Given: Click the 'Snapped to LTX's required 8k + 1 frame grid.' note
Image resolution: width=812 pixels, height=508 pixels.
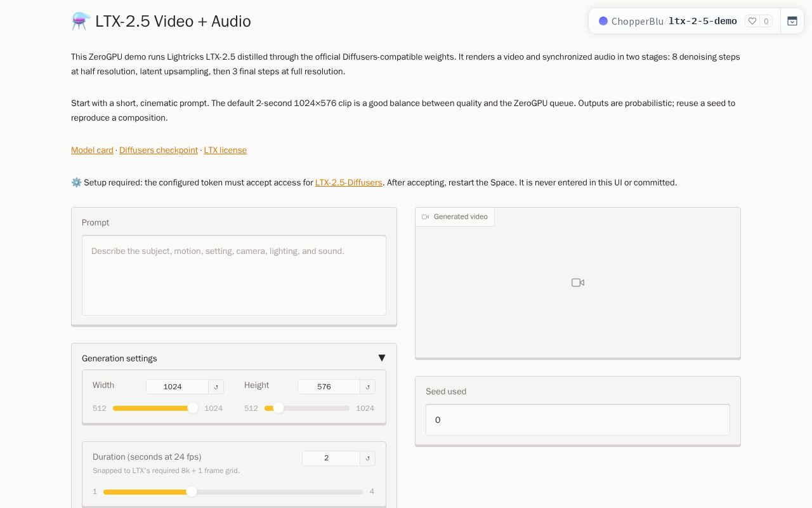Looking at the screenshot, I should (166, 471).
